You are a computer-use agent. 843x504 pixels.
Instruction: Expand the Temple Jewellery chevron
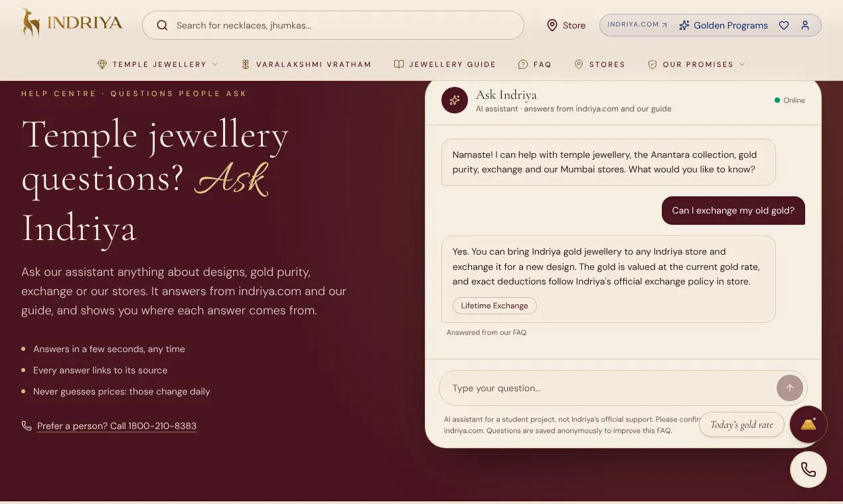pyautogui.click(x=215, y=64)
